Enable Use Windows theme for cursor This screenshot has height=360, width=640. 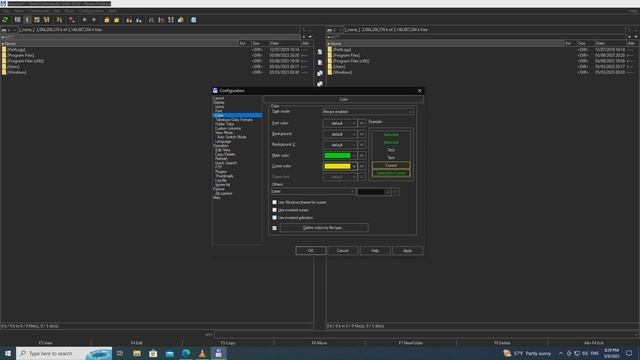[274, 202]
